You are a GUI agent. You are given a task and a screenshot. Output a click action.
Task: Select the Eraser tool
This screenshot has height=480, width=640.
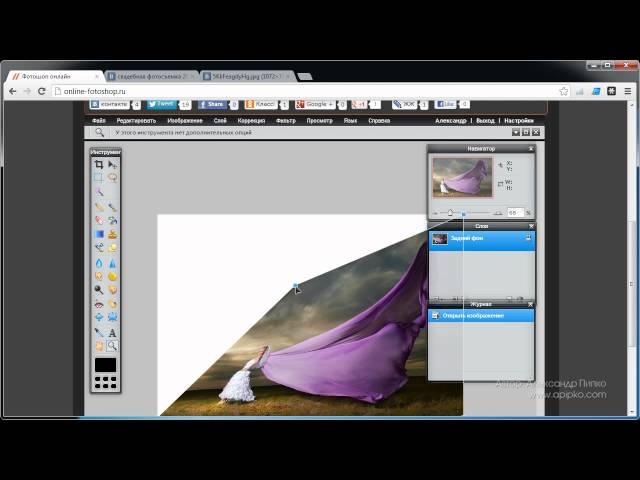coord(99,220)
